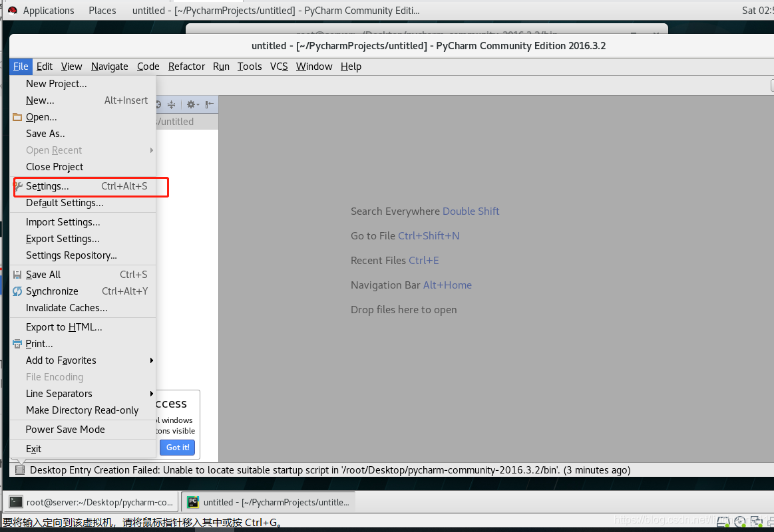Image resolution: width=774 pixels, height=532 pixels.
Task: Open the Run menu
Action: click(x=221, y=66)
